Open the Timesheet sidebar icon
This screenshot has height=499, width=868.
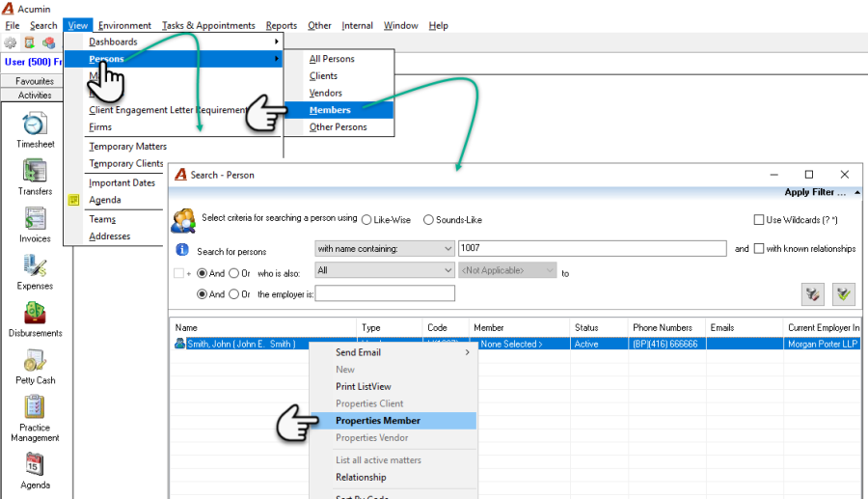coord(35,125)
